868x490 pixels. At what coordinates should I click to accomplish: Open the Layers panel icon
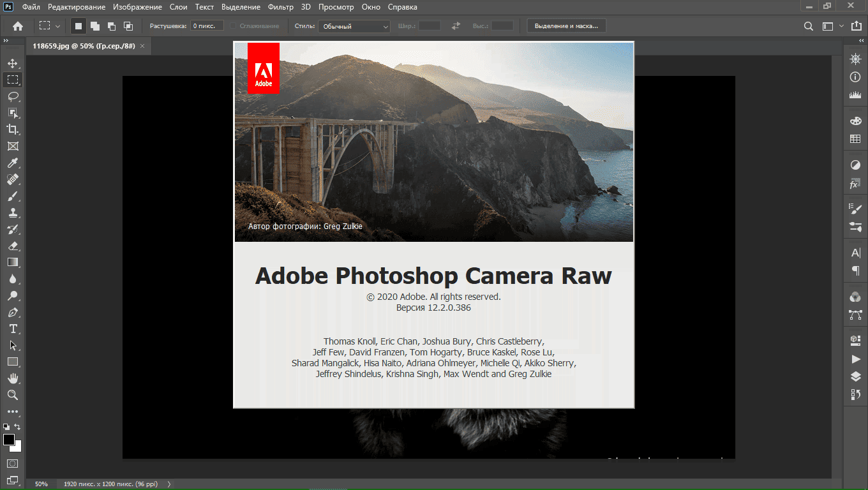(x=855, y=377)
